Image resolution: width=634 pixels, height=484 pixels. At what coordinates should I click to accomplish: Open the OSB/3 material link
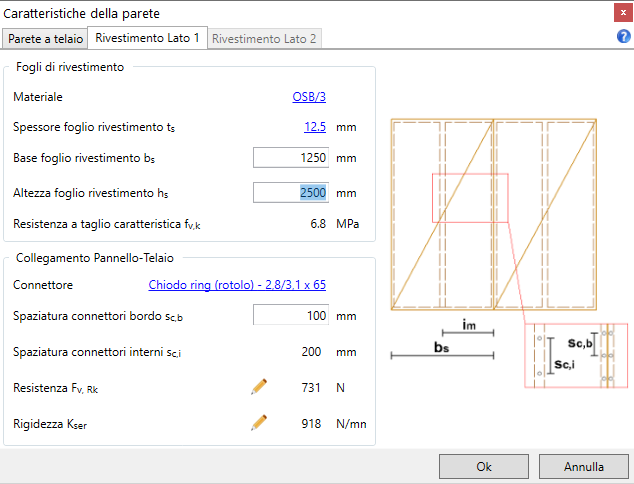pyautogui.click(x=309, y=97)
